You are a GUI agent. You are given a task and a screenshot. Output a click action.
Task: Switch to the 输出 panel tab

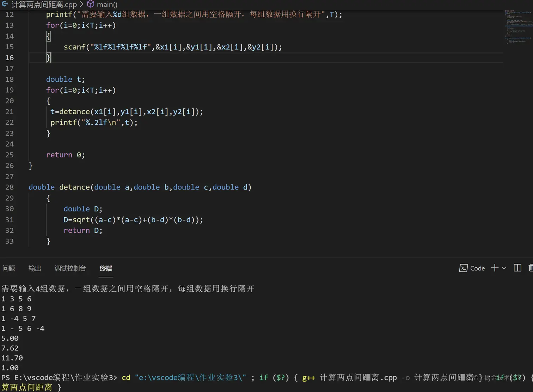pyautogui.click(x=35, y=268)
